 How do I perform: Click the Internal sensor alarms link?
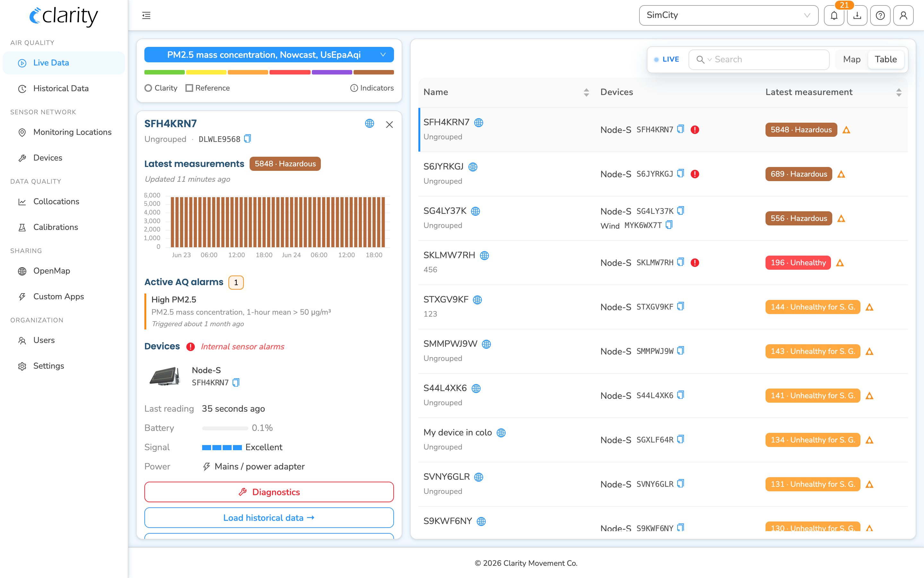tap(243, 347)
